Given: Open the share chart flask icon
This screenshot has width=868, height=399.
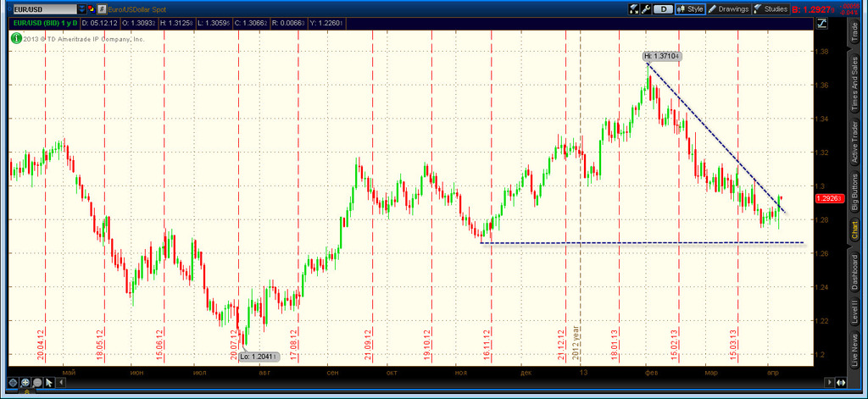Looking at the screenshot, I should (634, 8).
